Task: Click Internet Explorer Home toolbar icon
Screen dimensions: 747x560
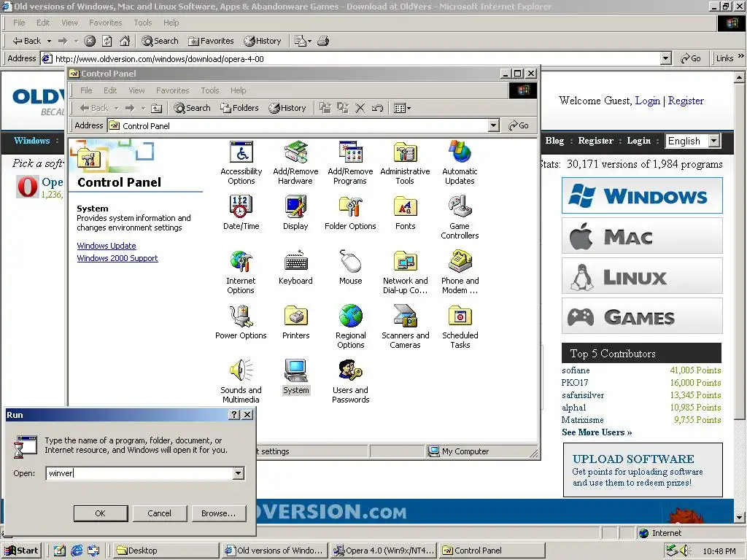Action: point(125,41)
